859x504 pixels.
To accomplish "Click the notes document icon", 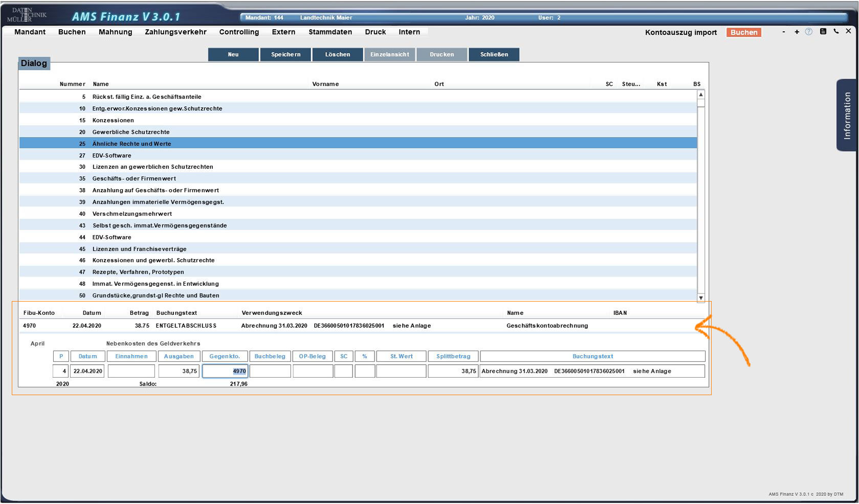I will pos(823,32).
